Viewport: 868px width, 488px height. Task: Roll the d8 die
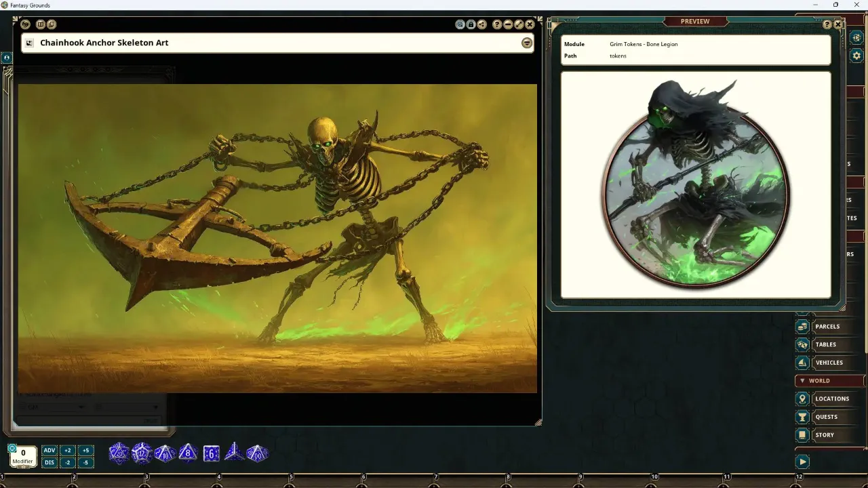pos(188,453)
